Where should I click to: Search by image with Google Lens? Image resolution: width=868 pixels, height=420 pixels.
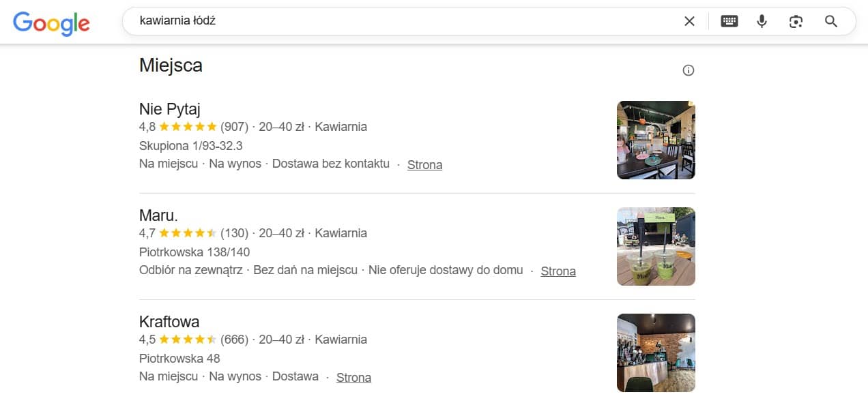796,21
